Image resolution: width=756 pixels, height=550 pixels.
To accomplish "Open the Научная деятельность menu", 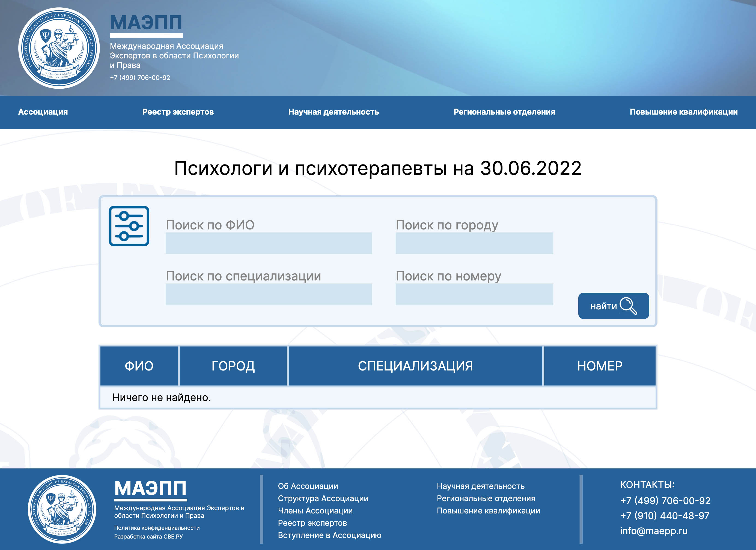I will (x=334, y=112).
